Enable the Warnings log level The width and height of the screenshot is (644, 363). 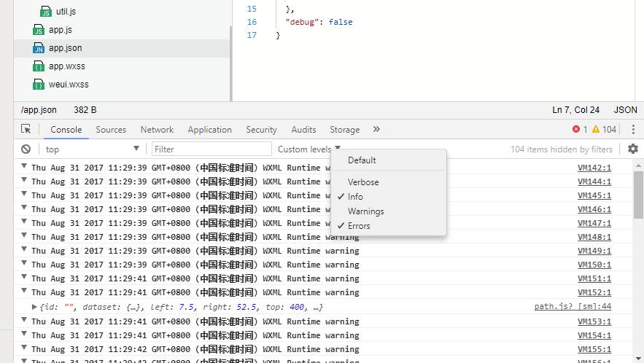365,211
